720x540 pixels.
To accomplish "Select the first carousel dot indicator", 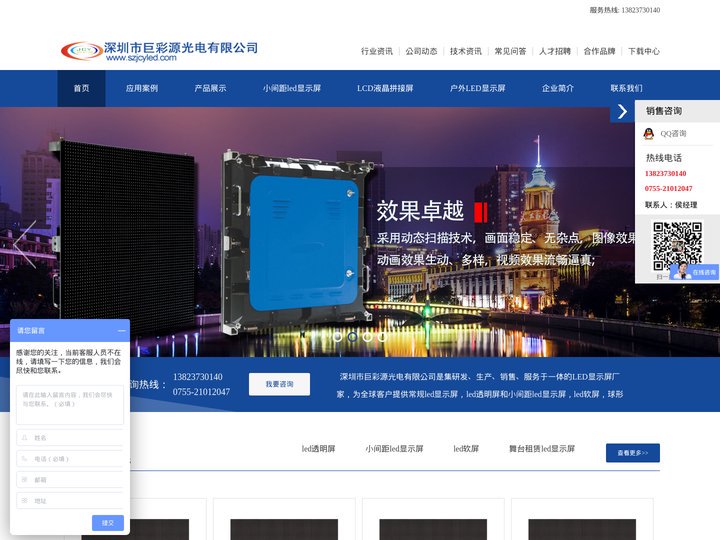I will 338,337.
